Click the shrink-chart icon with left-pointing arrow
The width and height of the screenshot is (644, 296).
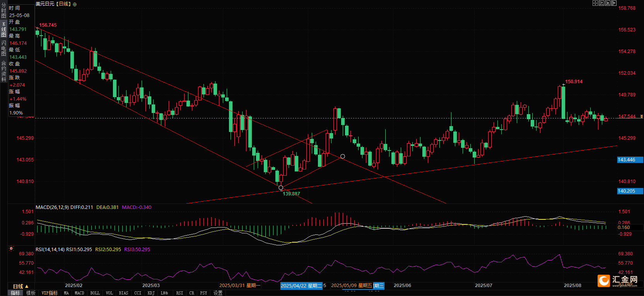(601, 3)
